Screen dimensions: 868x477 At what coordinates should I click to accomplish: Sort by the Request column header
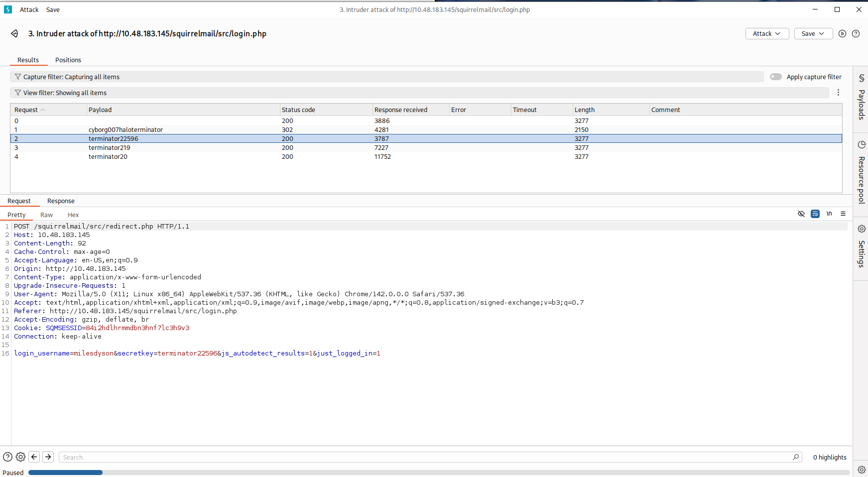tap(48, 110)
